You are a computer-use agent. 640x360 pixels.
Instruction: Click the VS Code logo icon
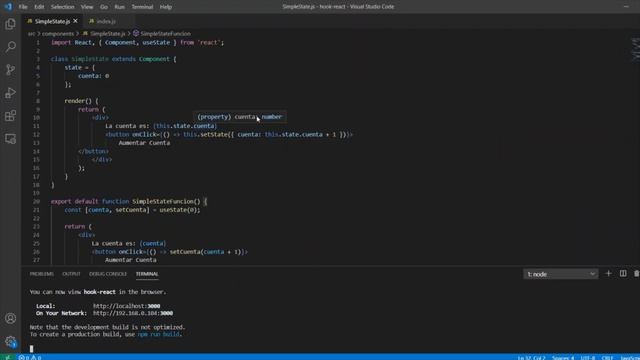click(x=8, y=7)
